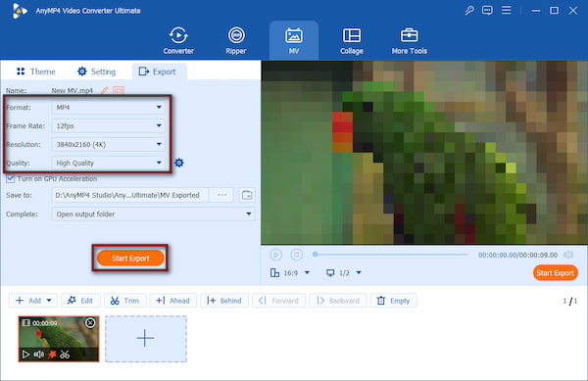Screen dimensions: 588x381
Task: Open the Resolution dropdown showing 3840x2160
Action: click(x=108, y=144)
